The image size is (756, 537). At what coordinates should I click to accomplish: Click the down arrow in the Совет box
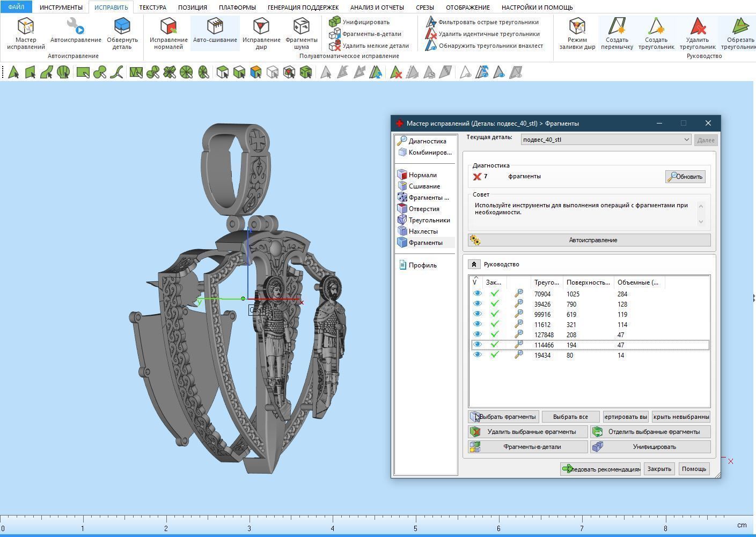[x=701, y=222]
